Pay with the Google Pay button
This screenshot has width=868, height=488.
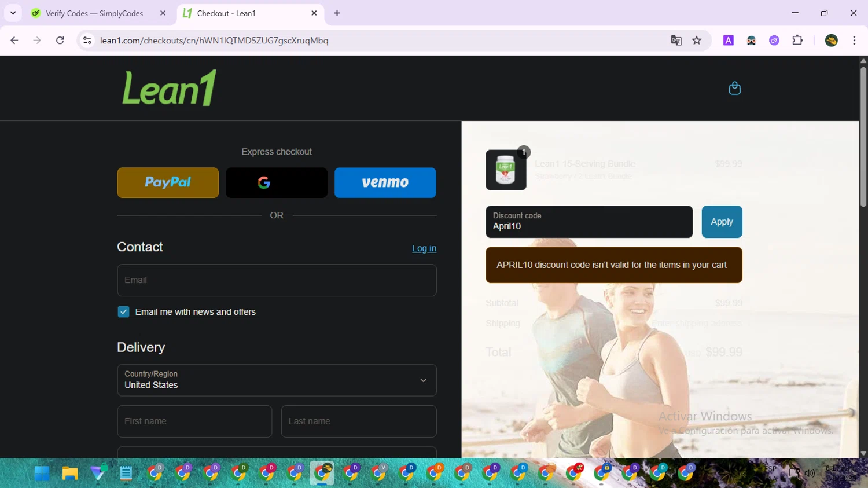pyautogui.click(x=277, y=183)
